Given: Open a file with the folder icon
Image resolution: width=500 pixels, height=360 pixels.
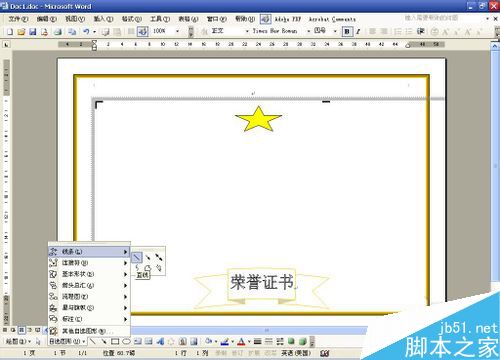Looking at the screenshot, I should (x=21, y=32).
